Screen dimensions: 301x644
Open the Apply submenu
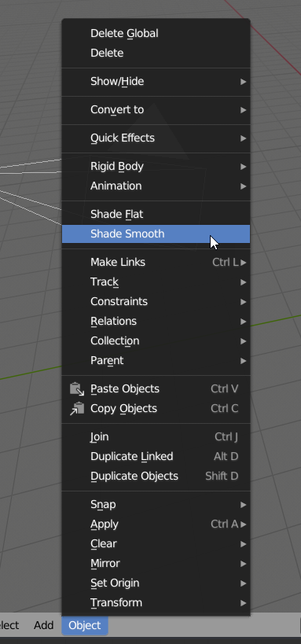[x=156, y=524]
